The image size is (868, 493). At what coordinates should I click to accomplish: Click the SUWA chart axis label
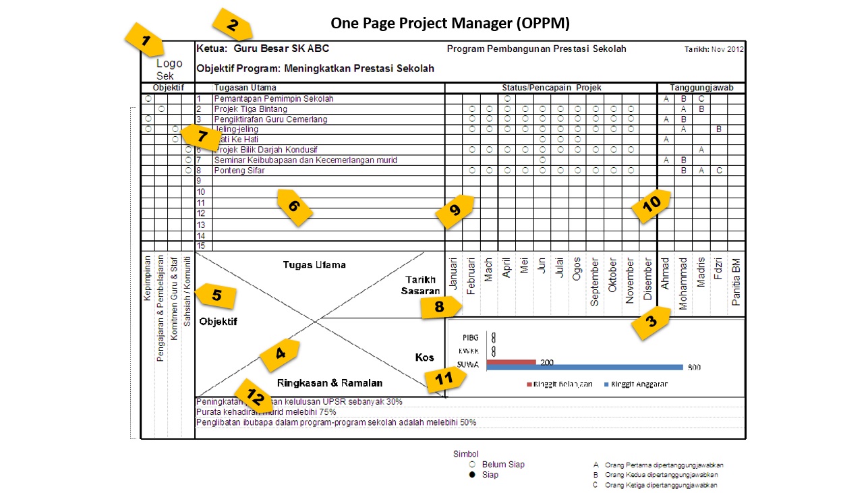[x=468, y=364]
